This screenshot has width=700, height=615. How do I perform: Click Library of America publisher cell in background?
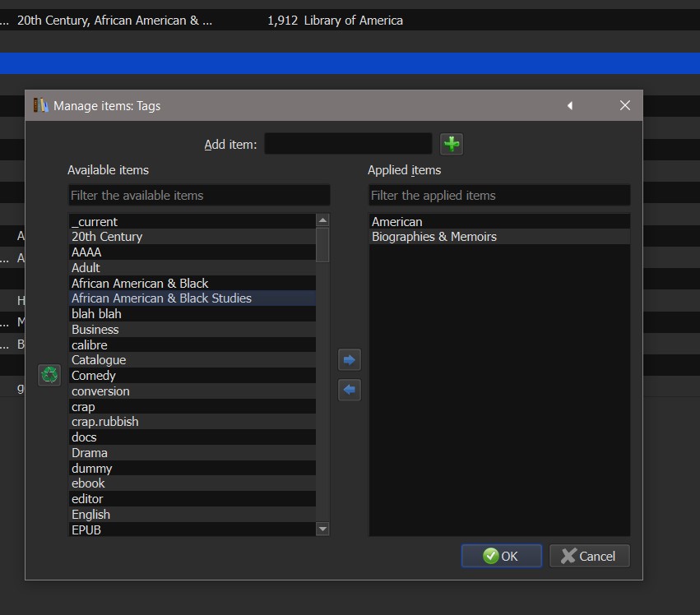click(x=353, y=20)
